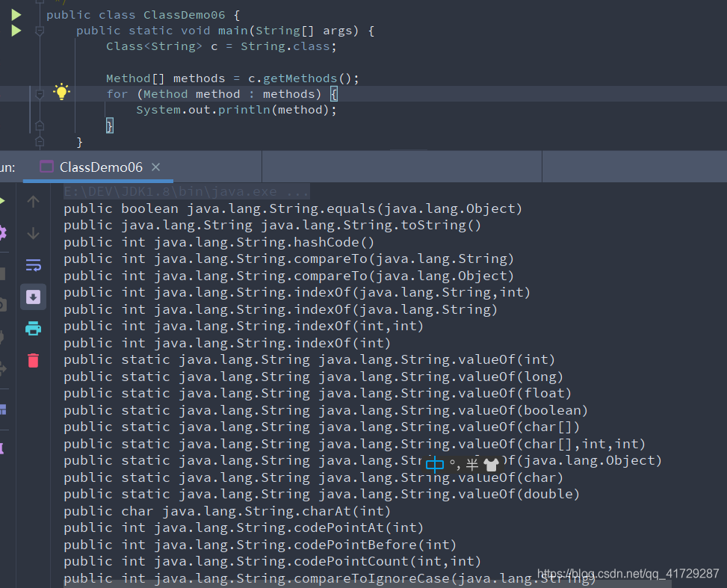The image size is (727, 588).
Task: Open the IME skin shirt icon
Action: click(491, 464)
